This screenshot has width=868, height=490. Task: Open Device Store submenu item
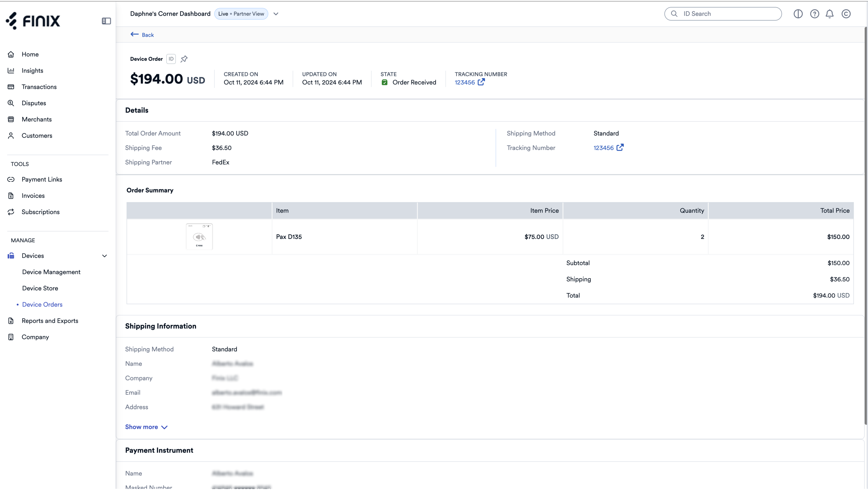pyautogui.click(x=40, y=288)
